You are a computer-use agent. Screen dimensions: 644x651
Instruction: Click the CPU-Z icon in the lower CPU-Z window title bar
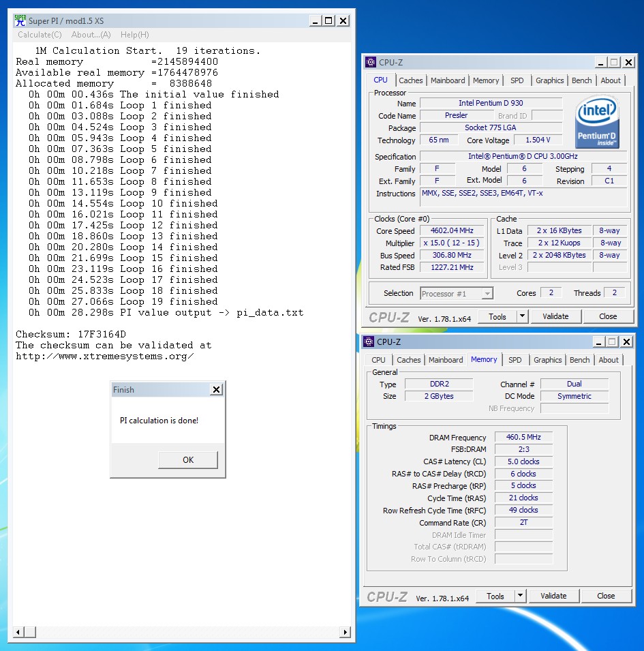click(x=369, y=342)
